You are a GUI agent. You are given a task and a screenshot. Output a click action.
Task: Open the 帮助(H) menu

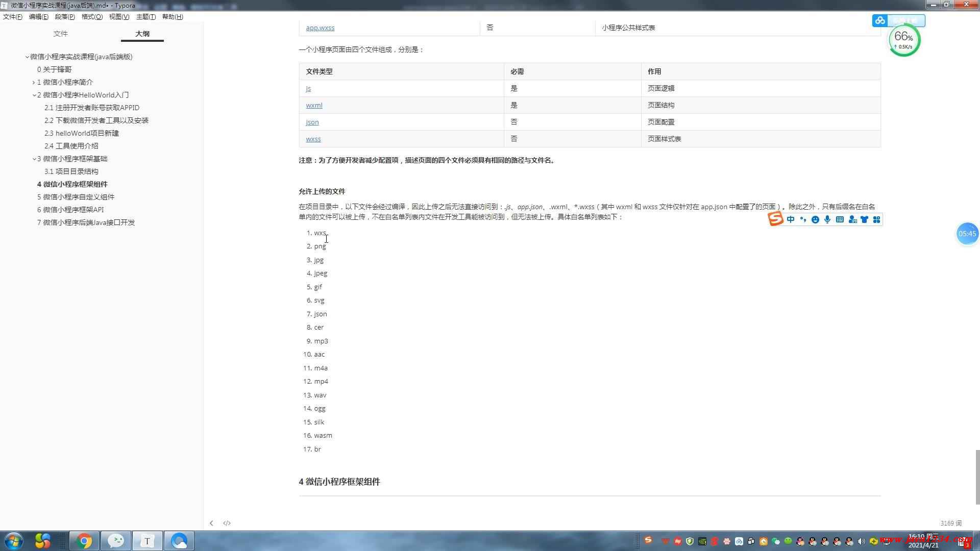173,17
